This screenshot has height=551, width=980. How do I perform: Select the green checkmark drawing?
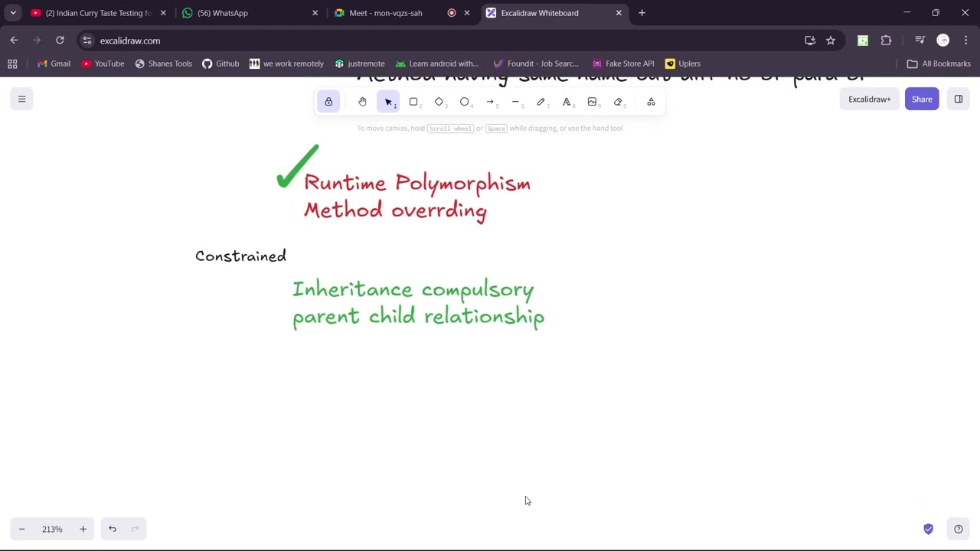[x=297, y=166]
